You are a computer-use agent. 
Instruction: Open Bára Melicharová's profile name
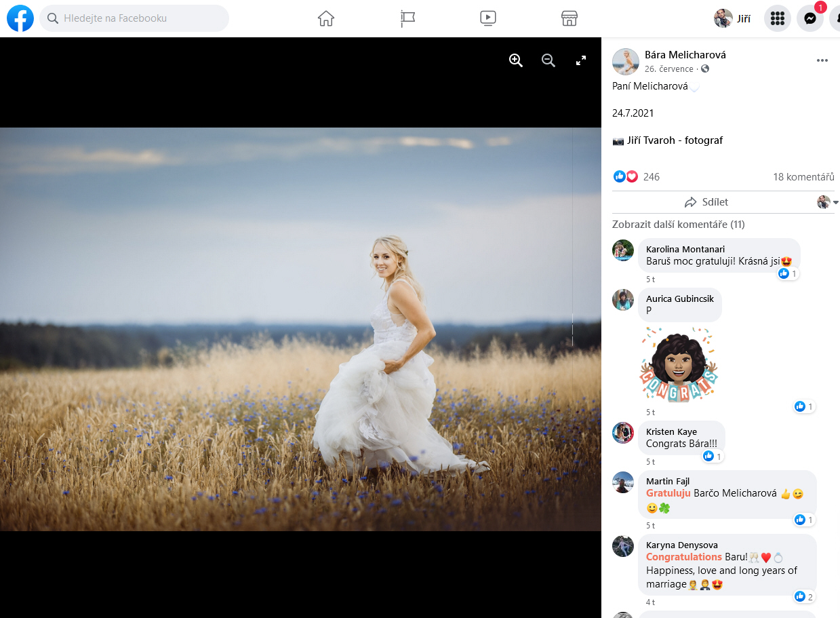click(x=685, y=55)
